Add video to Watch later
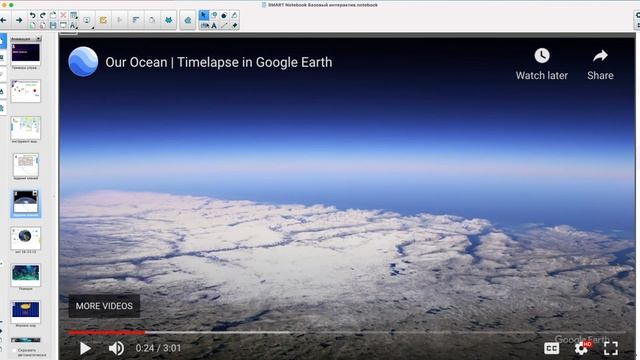Image resolution: width=640 pixels, height=360 pixels. [x=542, y=64]
